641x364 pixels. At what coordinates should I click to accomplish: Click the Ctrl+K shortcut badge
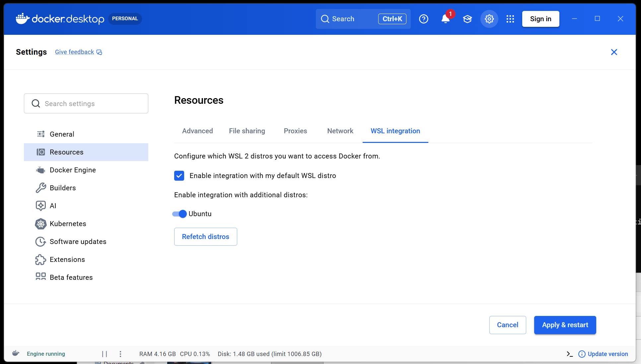392,19
